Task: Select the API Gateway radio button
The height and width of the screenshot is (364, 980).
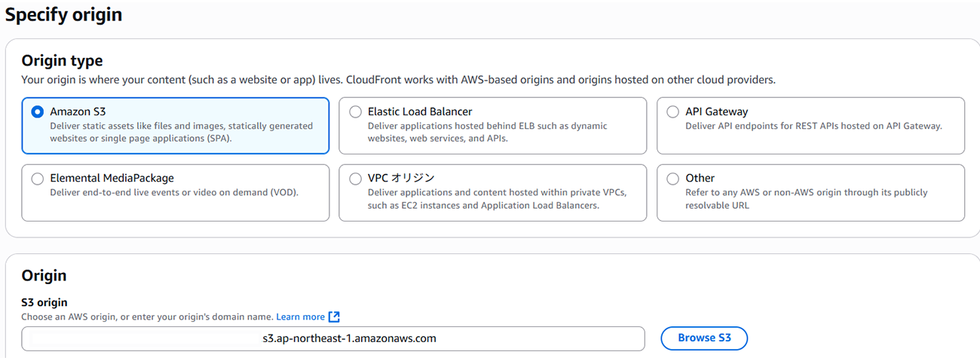Action: [672, 112]
